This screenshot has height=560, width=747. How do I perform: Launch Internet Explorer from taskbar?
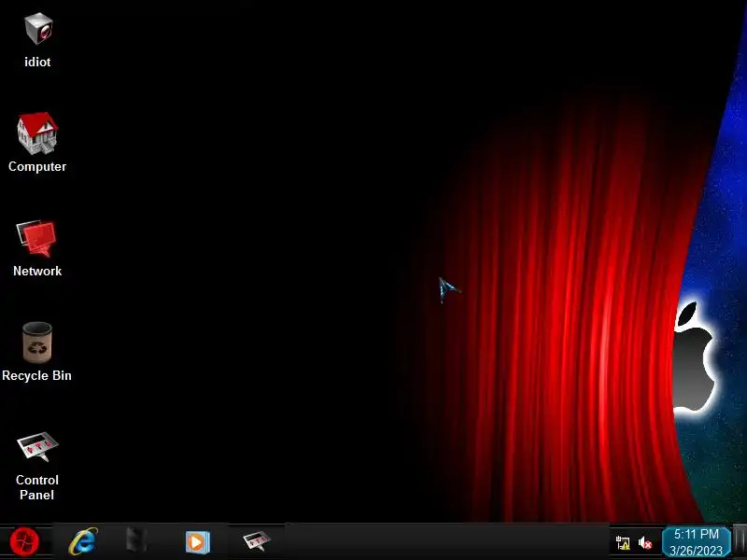(83, 541)
